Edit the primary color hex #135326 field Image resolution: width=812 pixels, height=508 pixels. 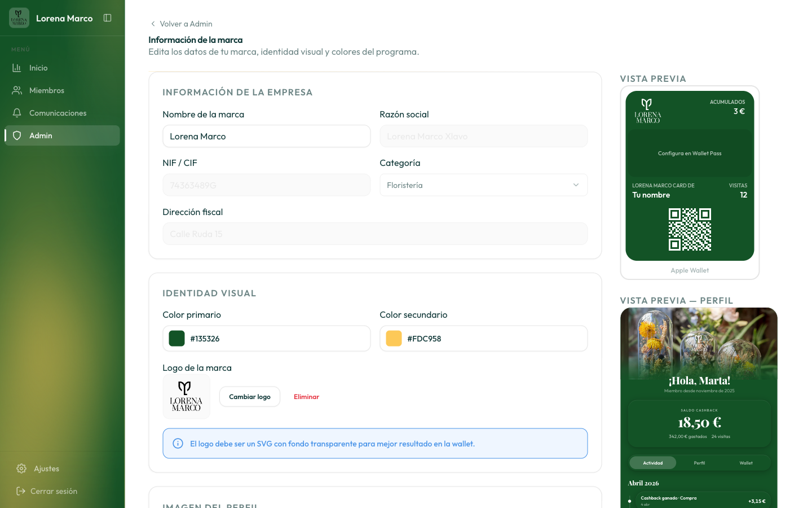[267, 339]
